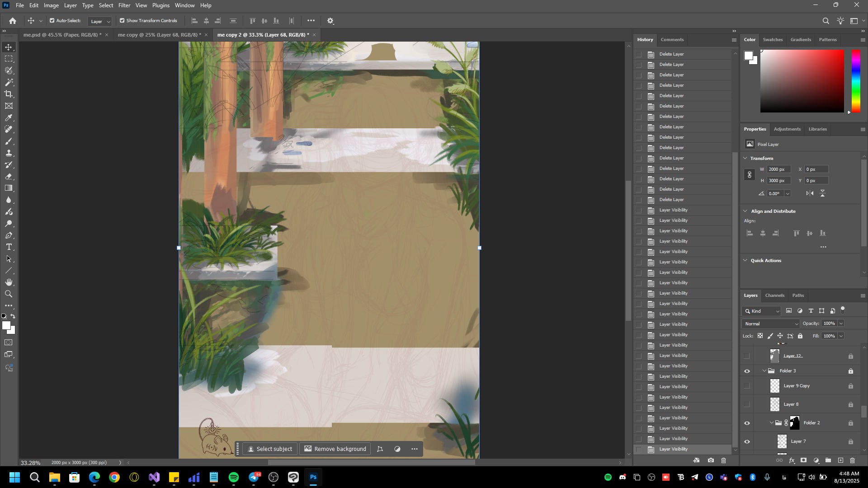This screenshot has width=868, height=488.
Task: Pick a hue from the color spectrum strip
Action: click(x=856, y=81)
